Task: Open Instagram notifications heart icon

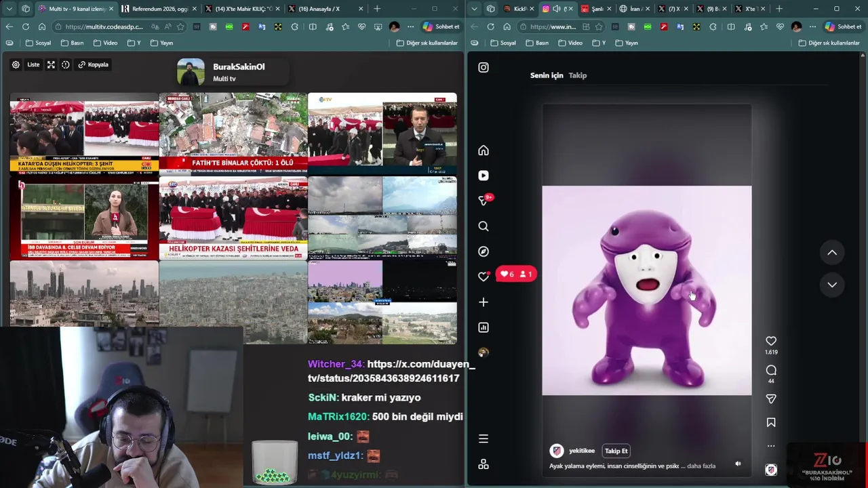Action: pos(484,277)
